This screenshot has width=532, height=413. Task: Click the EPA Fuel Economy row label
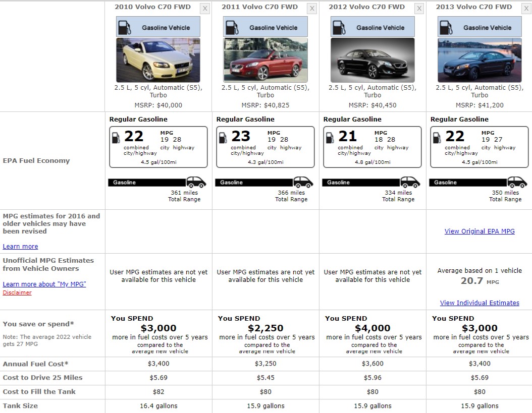tap(36, 161)
